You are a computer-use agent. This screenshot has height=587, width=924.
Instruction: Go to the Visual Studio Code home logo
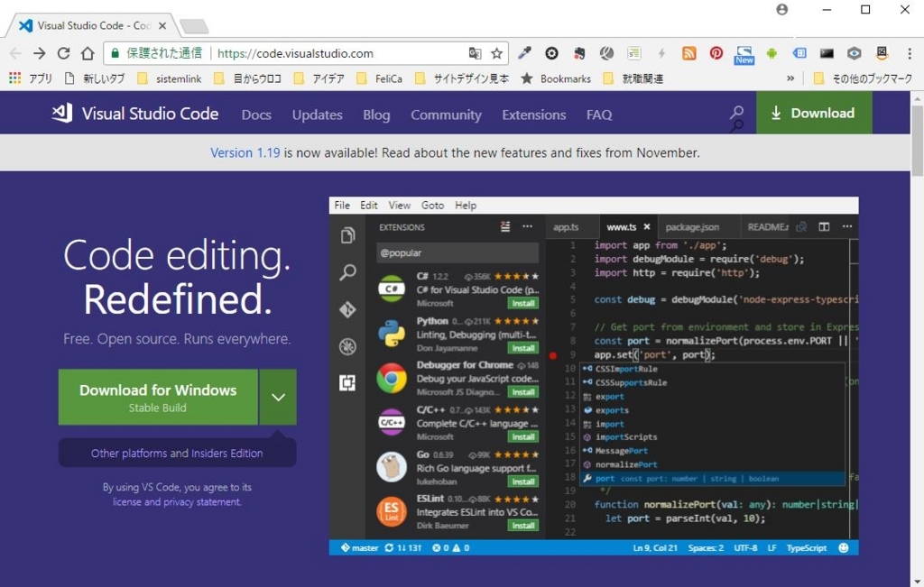coord(135,113)
